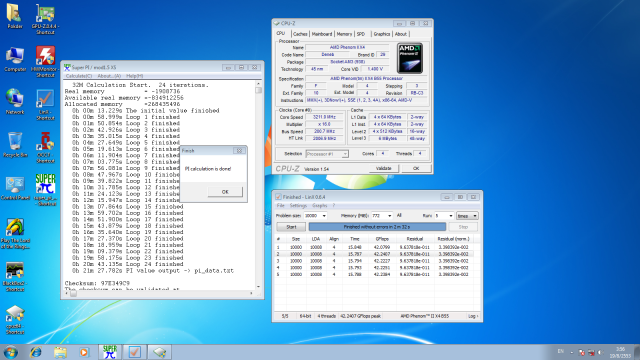Open the Graphs menu in LinX

[320, 206]
